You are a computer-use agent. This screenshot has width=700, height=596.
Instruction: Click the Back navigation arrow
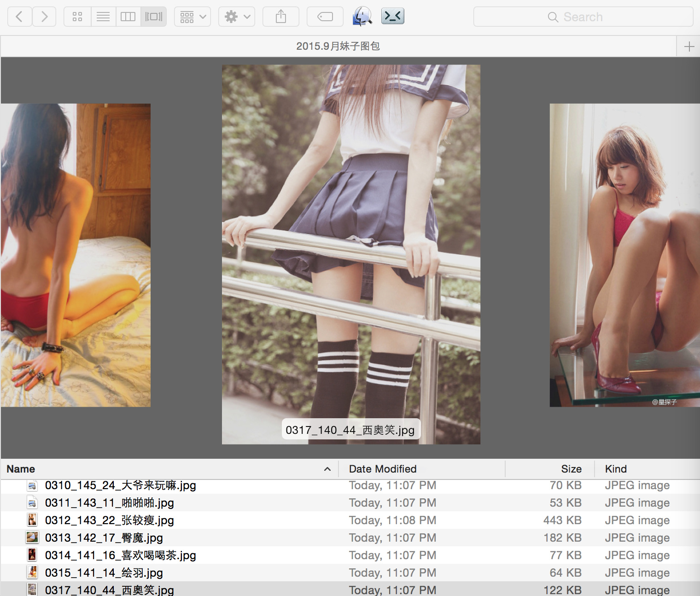20,17
